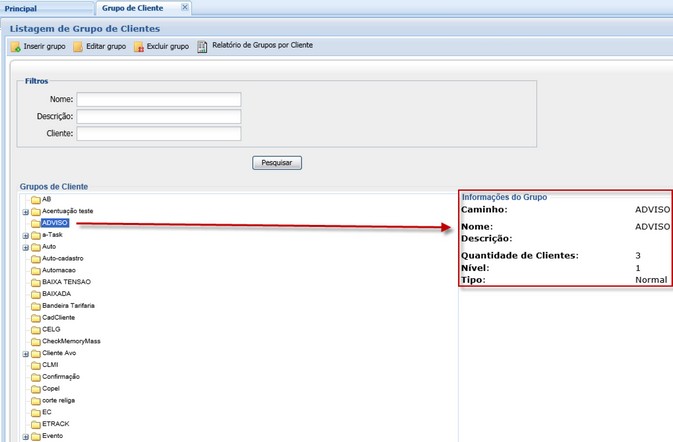The width and height of the screenshot is (673, 442).
Task: Expand the Evento tree node
Action: 25,436
